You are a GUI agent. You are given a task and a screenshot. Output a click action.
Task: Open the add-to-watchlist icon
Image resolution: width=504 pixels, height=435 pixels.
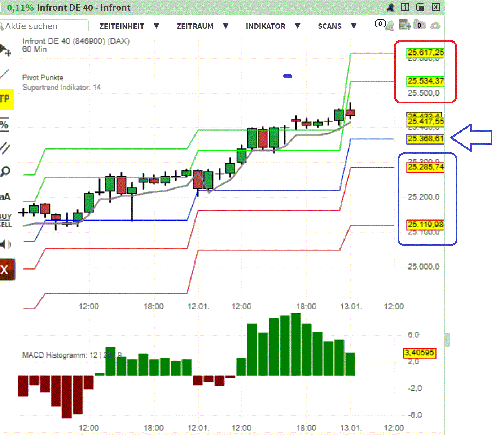tap(405, 25)
